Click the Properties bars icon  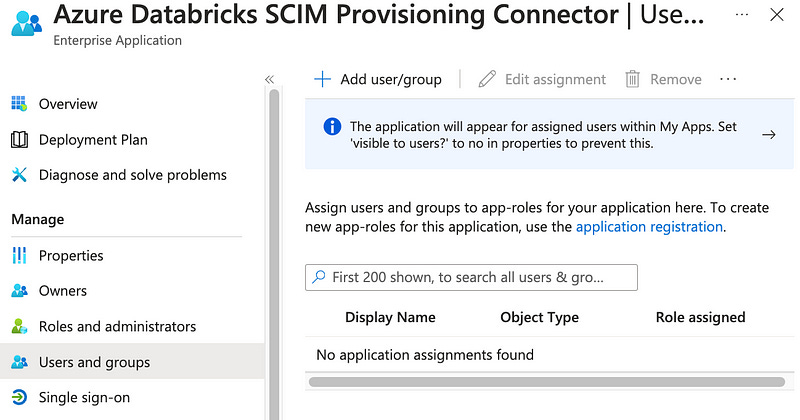click(19, 256)
